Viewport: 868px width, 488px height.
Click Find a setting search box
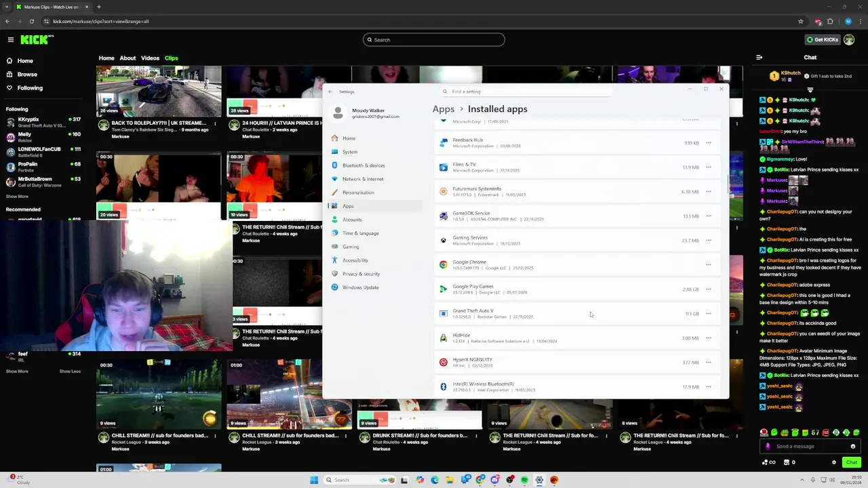[x=526, y=91]
